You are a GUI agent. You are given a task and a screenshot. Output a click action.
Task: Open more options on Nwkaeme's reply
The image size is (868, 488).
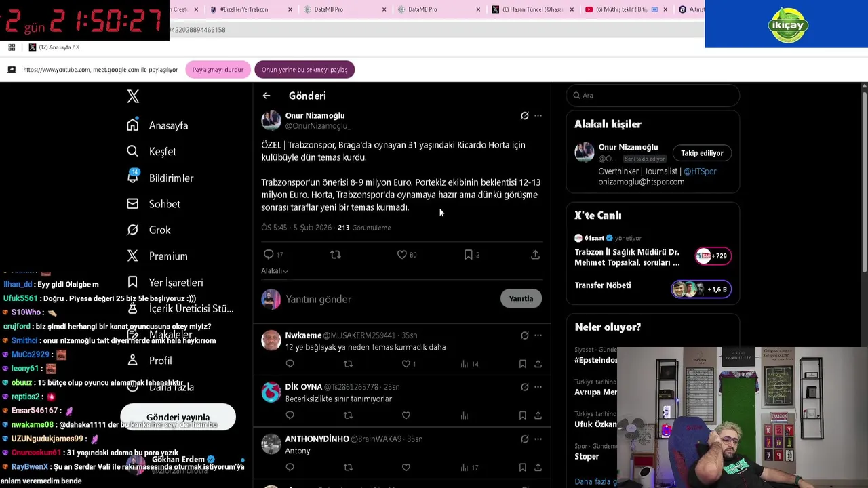point(538,335)
